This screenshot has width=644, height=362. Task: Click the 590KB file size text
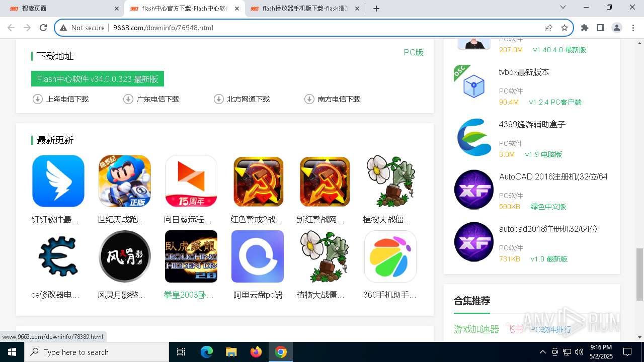510,207
